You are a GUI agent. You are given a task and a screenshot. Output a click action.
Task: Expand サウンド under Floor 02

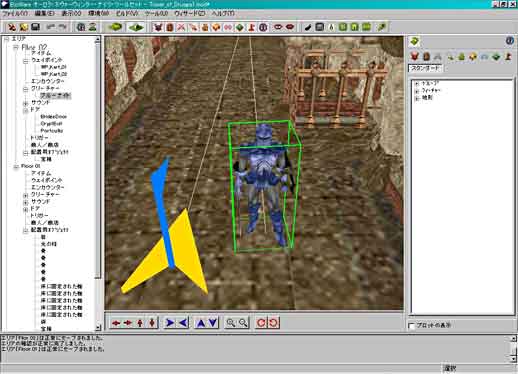(x=26, y=103)
